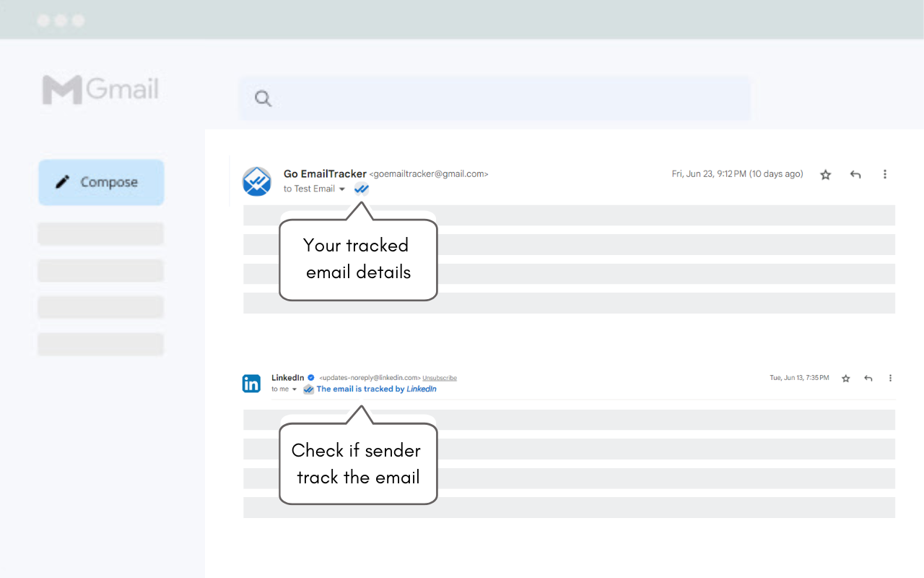924x578 pixels.
Task: Star the LinkedIn email
Action: tap(845, 377)
